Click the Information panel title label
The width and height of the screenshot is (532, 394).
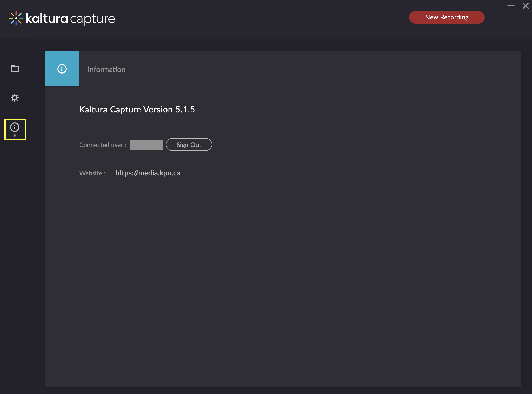[x=106, y=69]
